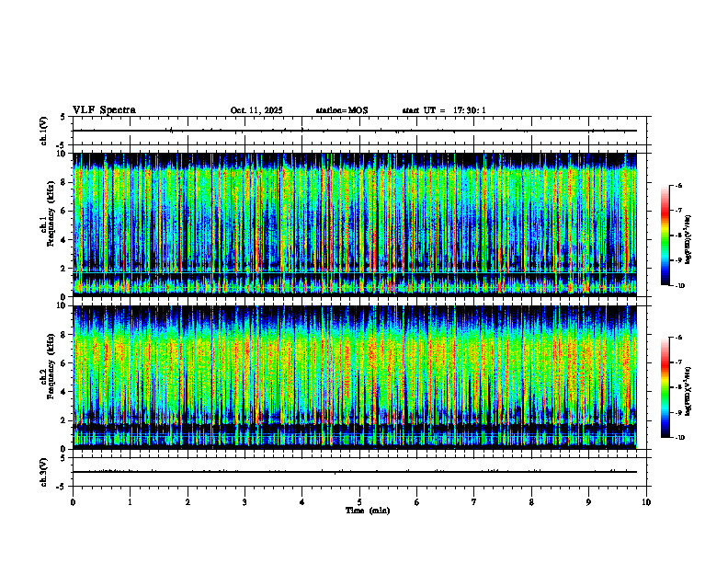Click the time axis tick label '10'
This screenshot has width=728, height=563.
coord(646,502)
